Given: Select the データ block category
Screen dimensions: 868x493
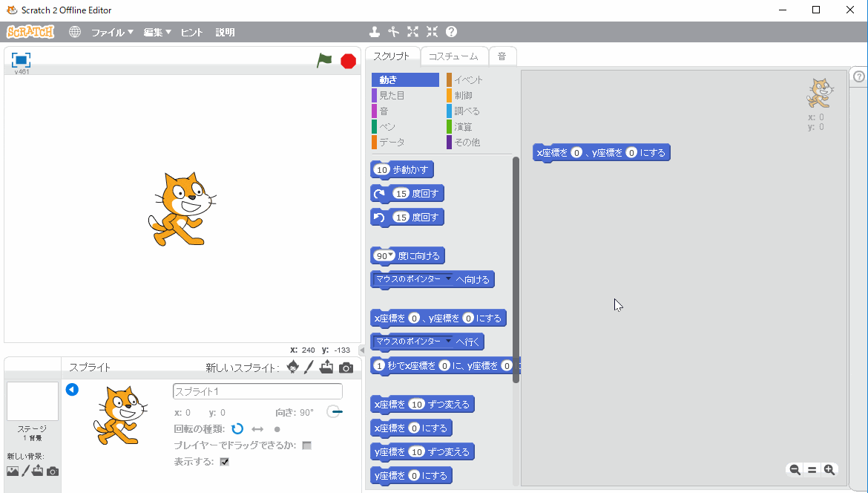Looking at the screenshot, I should (x=405, y=143).
